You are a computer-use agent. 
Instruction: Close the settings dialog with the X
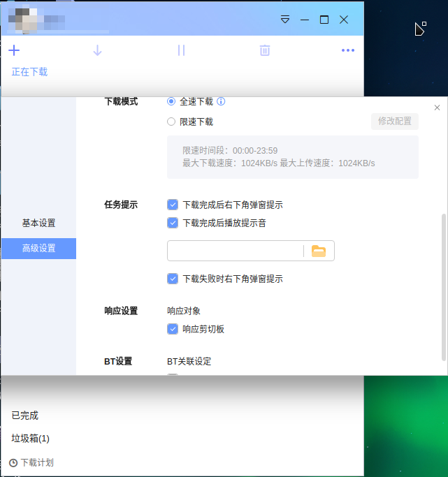(x=438, y=108)
